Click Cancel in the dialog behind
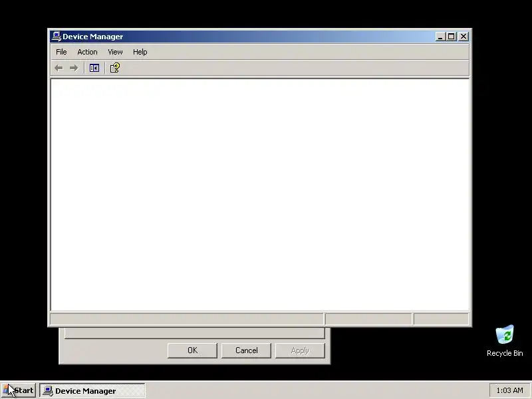This screenshot has height=399, width=532. pos(246,350)
